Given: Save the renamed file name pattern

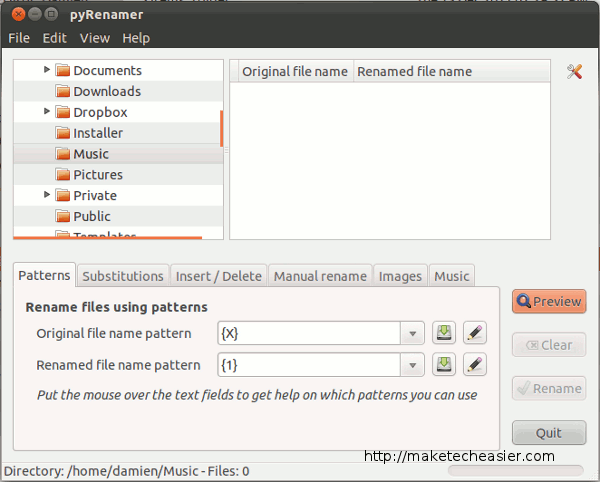Looking at the screenshot, I should point(444,365).
